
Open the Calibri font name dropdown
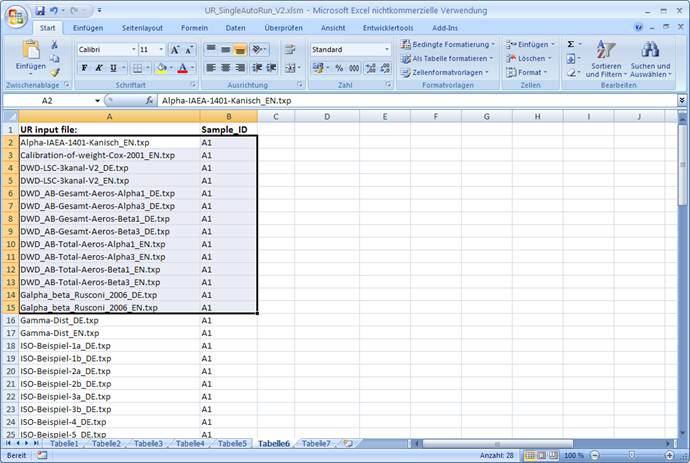(x=131, y=49)
